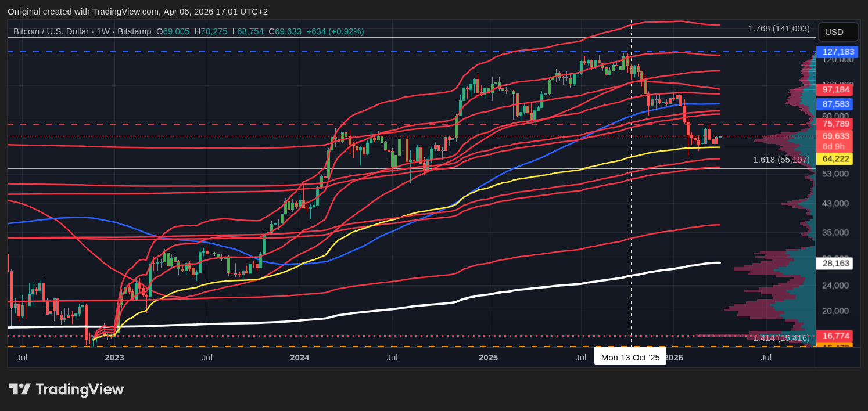Open the USD currency selector
Viewport: 868px width, 411px height.
tap(838, 32)
